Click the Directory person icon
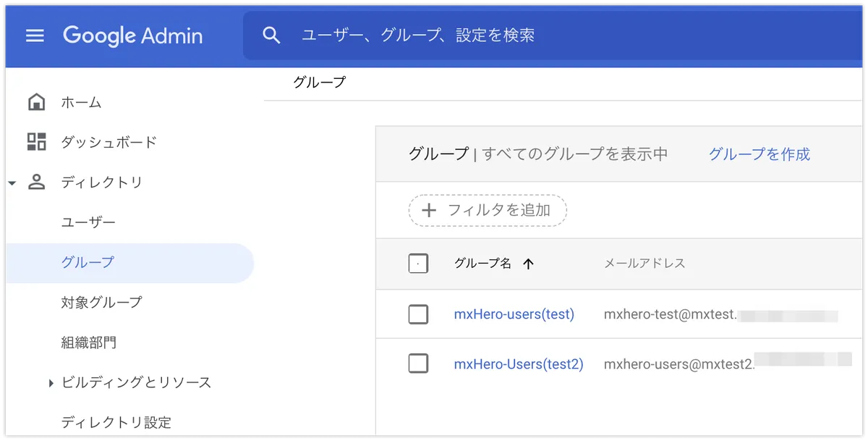Image resolution: width=868 pixels, height=441 pixels. pyautogui.click(x=36, y=182)
